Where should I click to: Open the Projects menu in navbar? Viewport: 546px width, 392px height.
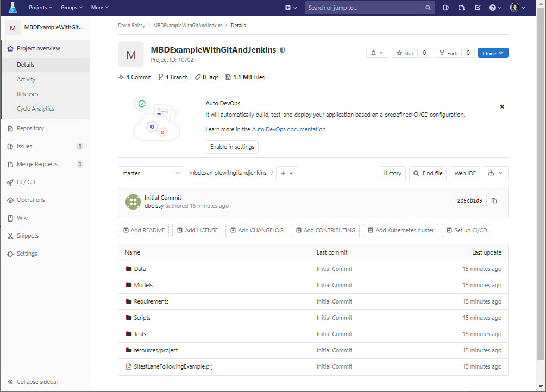click(x=40, y=8)
